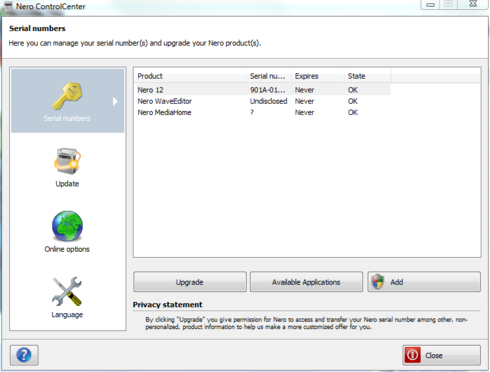Click the Nero ControlCenter title bar icon
This screenshot has width=490, height=372.
[7, 6]
